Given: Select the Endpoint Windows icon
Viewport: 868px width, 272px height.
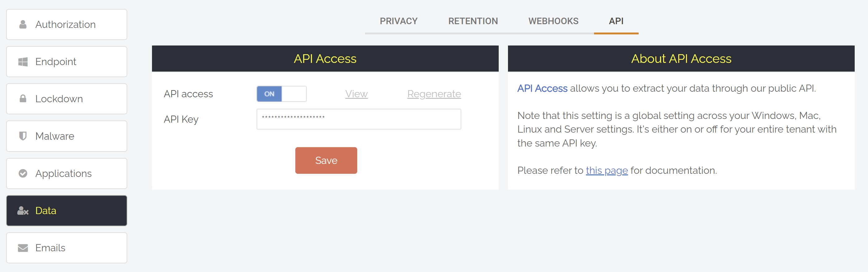Looking at the screenshot, I should click(x=22, y=61).
